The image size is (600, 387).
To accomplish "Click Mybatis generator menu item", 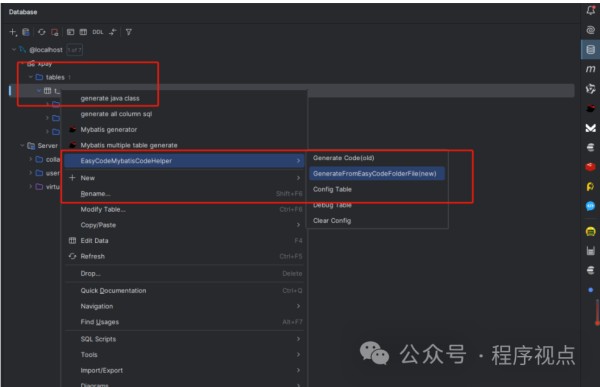I will [x=109, y=130].
